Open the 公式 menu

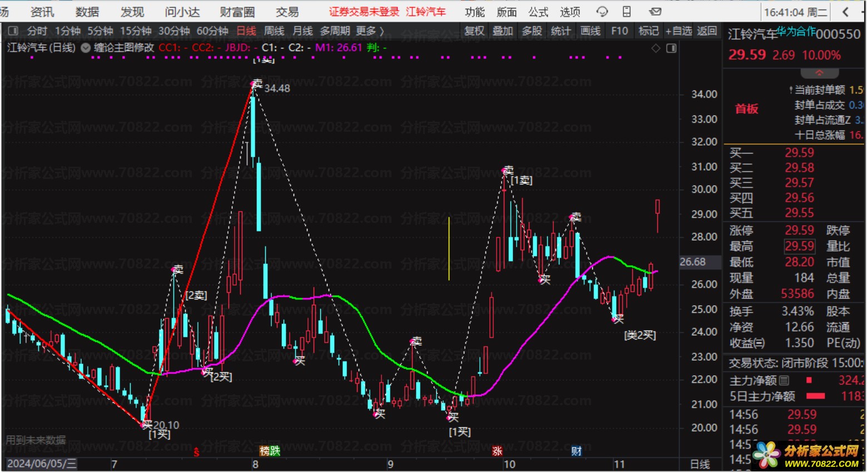coord(538,12)
